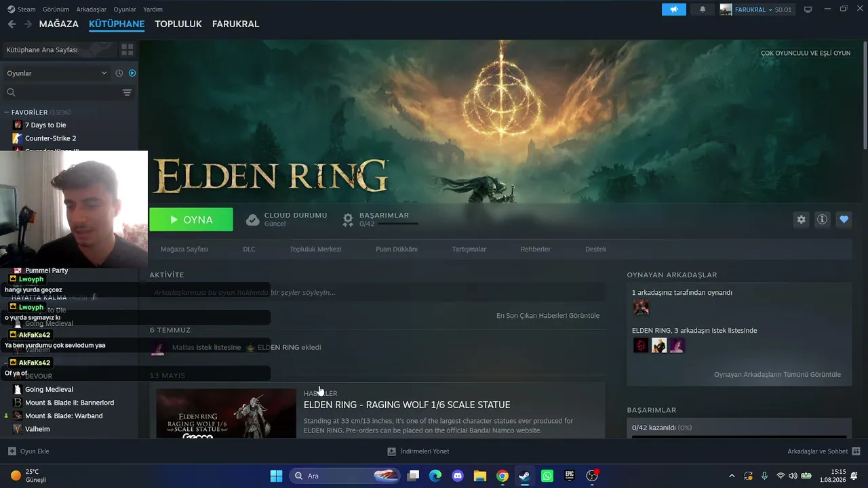Open Tartışmalar tab
Image resolution: width=868 pixels, height=488 pixels.
click(469, 249)
